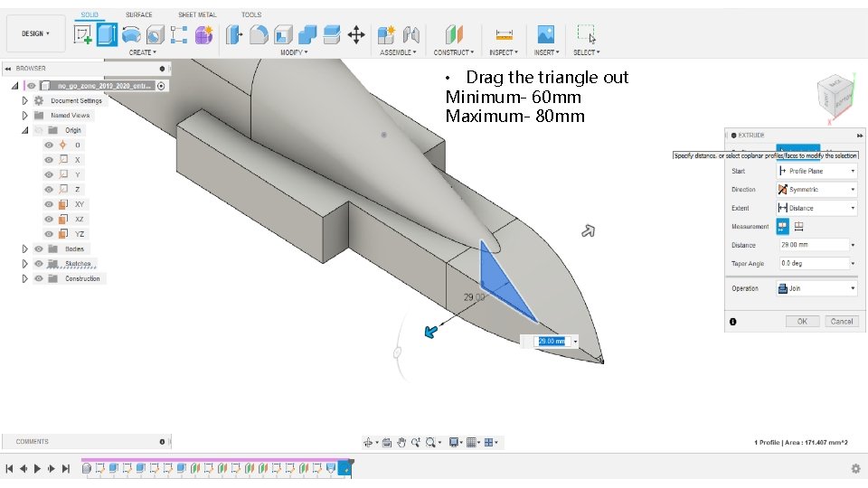Open the Display Settings monitor icon

453,442
